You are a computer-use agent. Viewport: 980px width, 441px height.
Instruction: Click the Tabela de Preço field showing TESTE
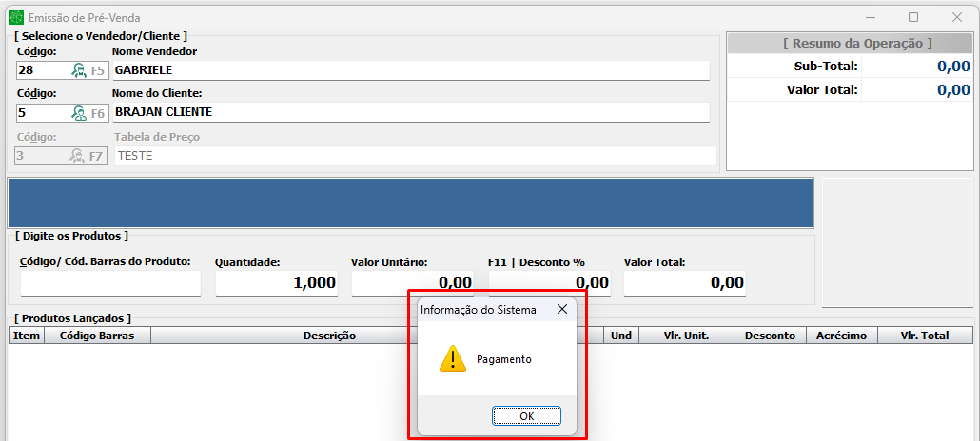click(x=415, y=156)
